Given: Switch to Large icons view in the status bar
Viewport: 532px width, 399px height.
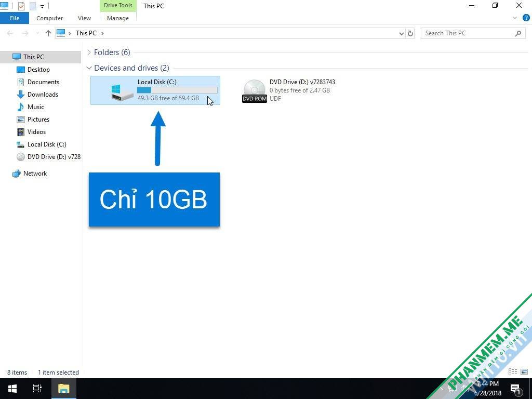Looking at the screenshot, I should click(x=524, y=372).
